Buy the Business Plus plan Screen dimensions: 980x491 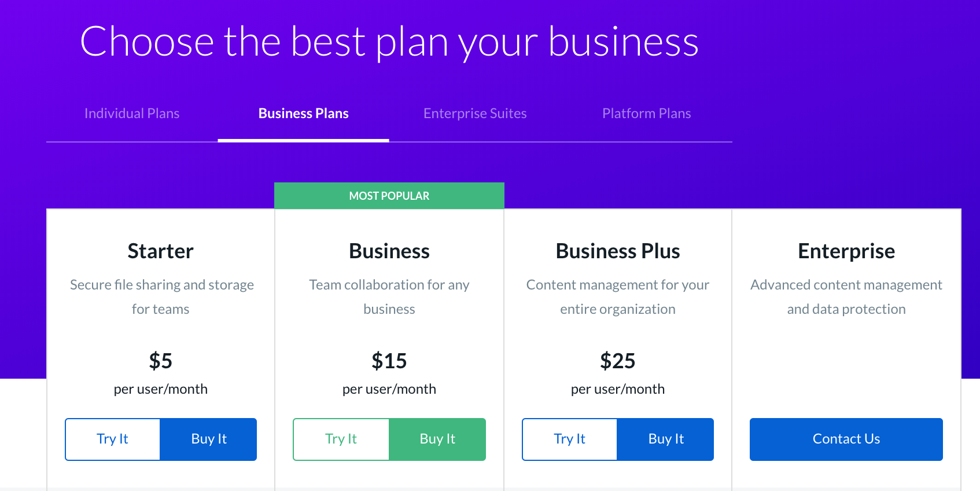(x=665, y=439)
